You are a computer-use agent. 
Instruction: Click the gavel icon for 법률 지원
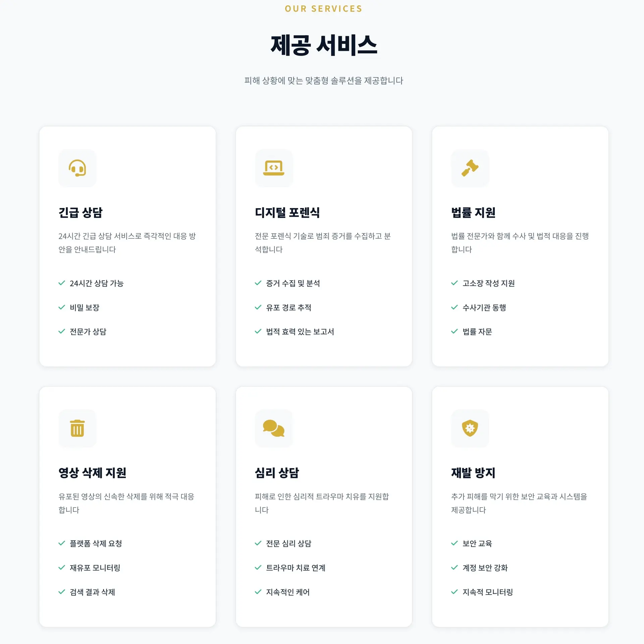tap(470, 168)
